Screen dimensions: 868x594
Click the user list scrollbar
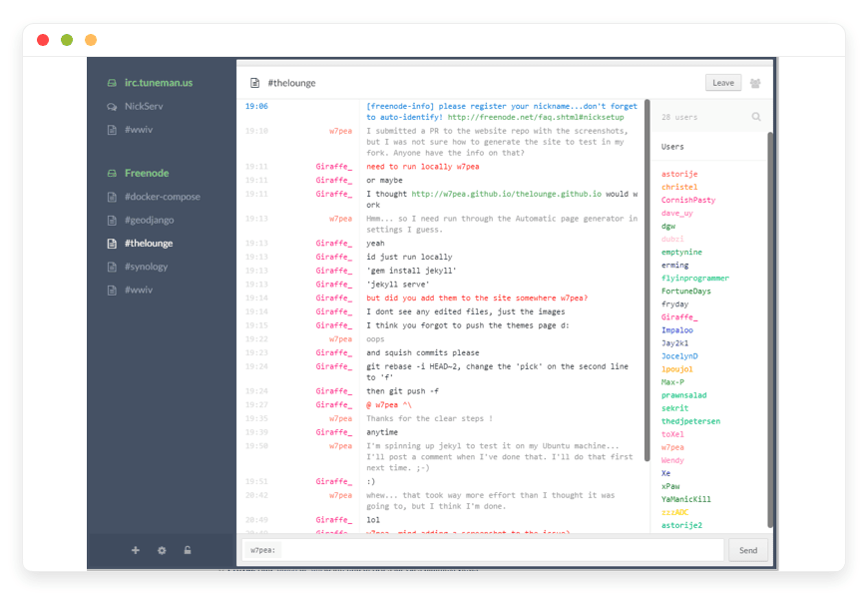(769, 329)
